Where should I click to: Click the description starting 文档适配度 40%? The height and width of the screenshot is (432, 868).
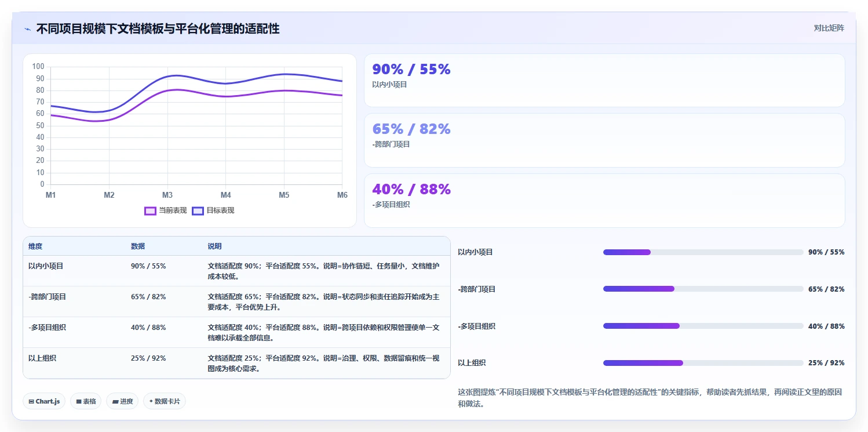pos(323,332)
